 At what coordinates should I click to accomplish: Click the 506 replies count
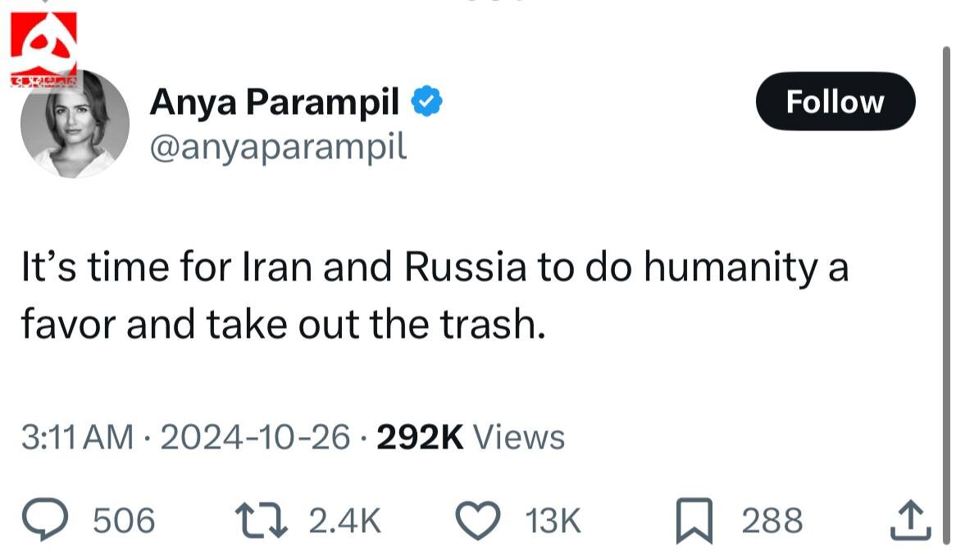[124, 521]
